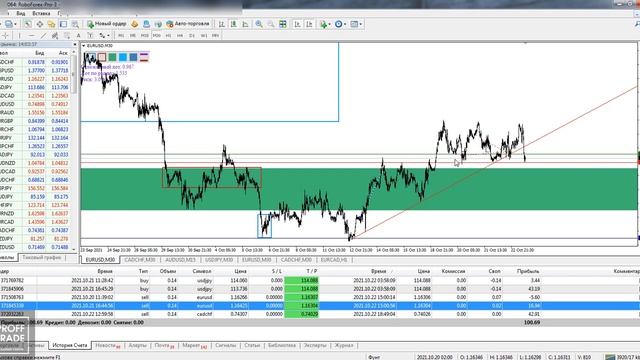Open the MetaEditor icon

point(135,24)
